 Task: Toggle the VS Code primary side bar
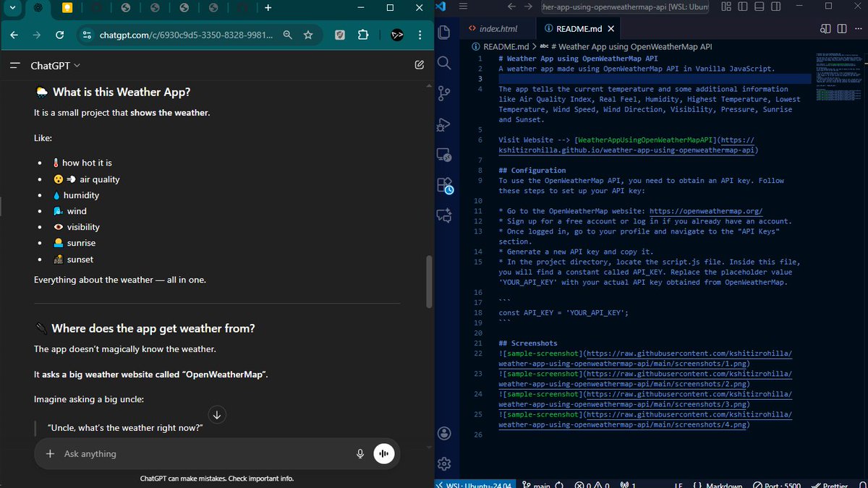[743, 7]
